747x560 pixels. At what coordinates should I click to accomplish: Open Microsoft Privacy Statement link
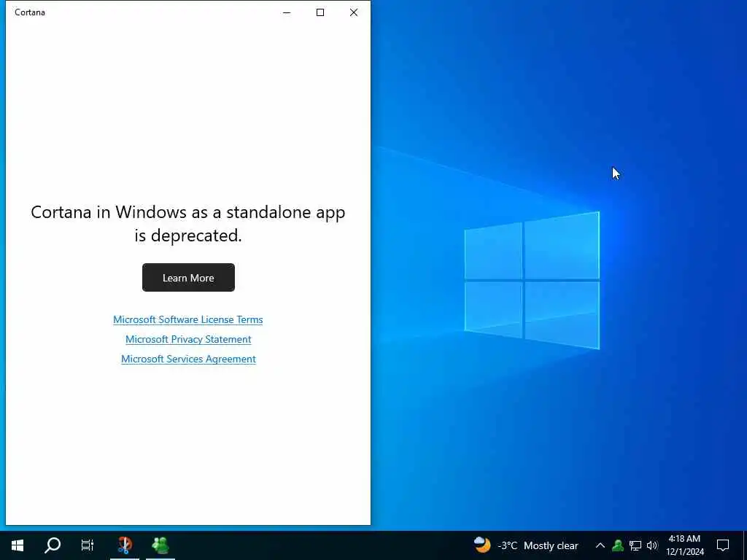pos(188,339)
